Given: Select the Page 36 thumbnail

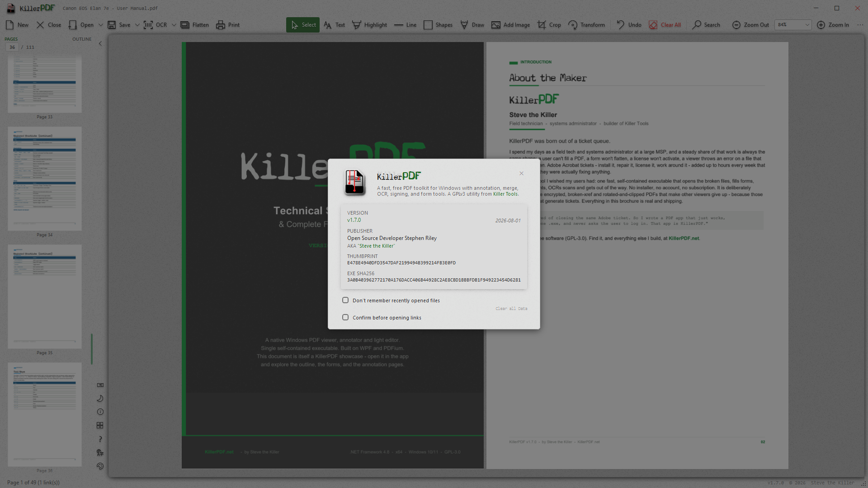Looking at the screenshot, I should (x=45, y=414).
